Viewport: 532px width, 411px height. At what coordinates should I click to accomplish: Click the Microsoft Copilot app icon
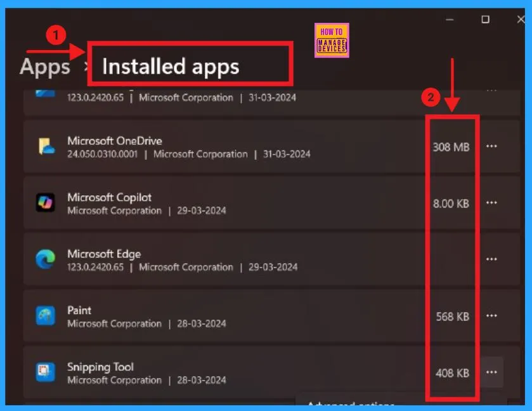46,202
